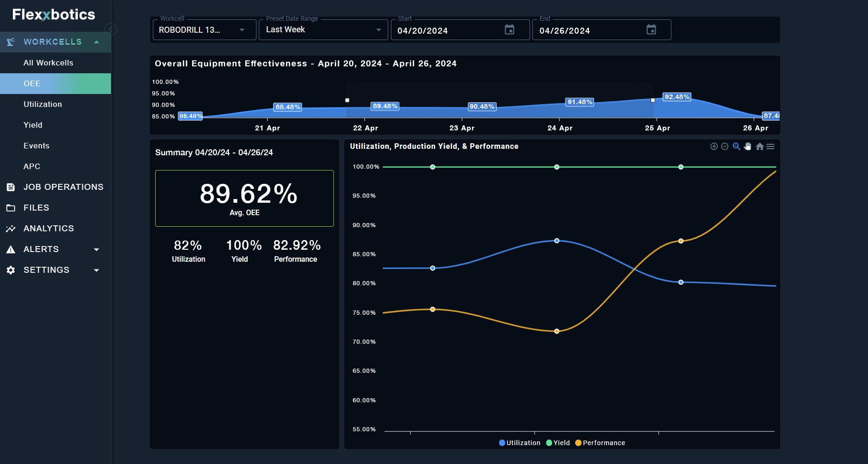Open the Utilization sidebar page

[x=43, y=104]
